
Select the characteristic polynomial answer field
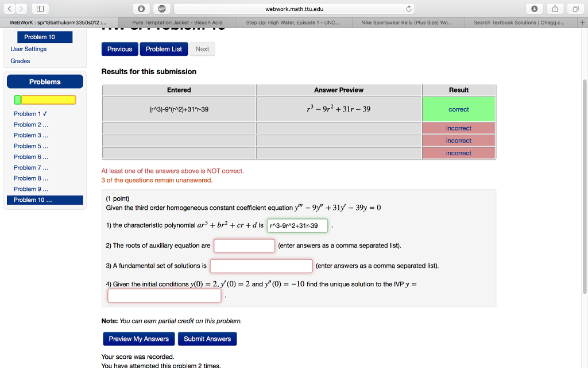(297, 226)
